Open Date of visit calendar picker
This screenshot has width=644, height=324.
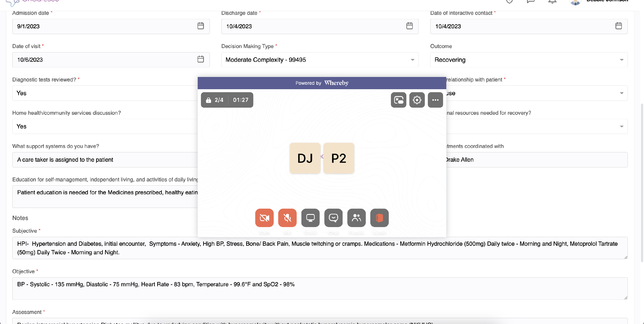(200, 59)
